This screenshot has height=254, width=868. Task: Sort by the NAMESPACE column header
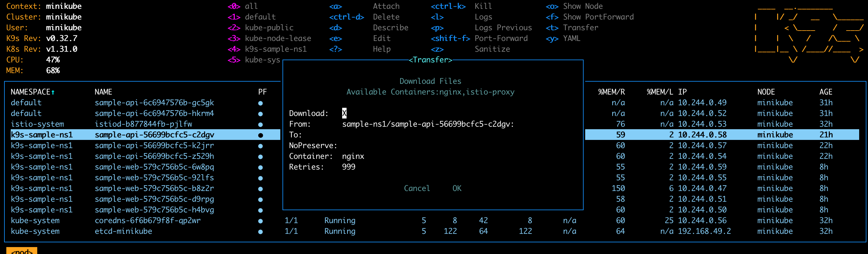coord(33,92)
